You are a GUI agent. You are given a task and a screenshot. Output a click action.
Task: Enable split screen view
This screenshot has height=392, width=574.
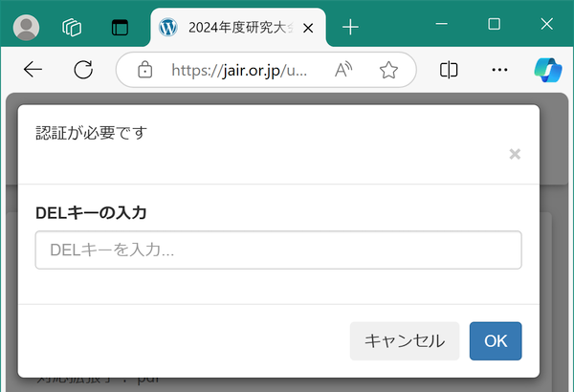pyautogui.click(x=449, y=70)
